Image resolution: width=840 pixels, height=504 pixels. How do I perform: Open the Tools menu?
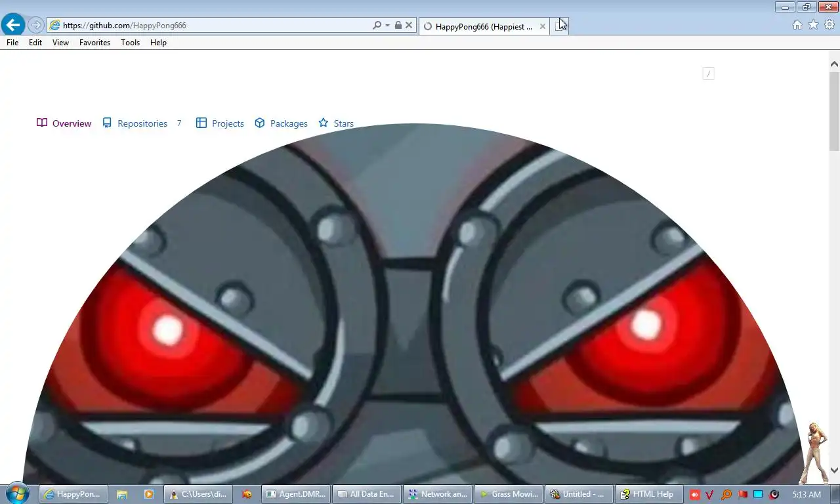click(130, 42)
